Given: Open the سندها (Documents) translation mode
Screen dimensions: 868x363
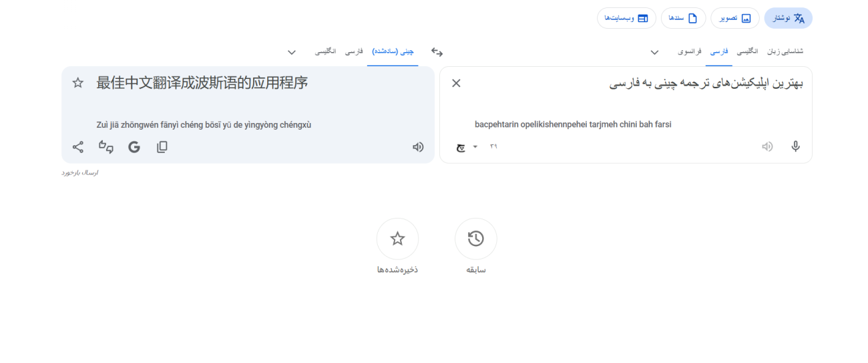Looking at the screenshot, I should tap(683, 18).
